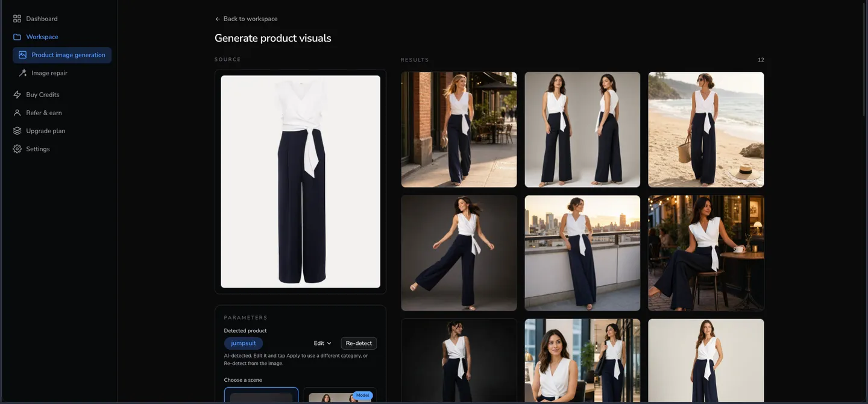The image size is (868, 404).
Task: Click the Product image generation icon
Action: (x=22, y=55)
